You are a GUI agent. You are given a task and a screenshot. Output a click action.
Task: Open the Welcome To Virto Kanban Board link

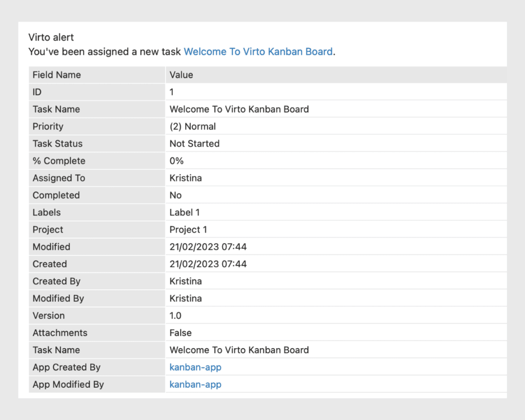(258, 52)
